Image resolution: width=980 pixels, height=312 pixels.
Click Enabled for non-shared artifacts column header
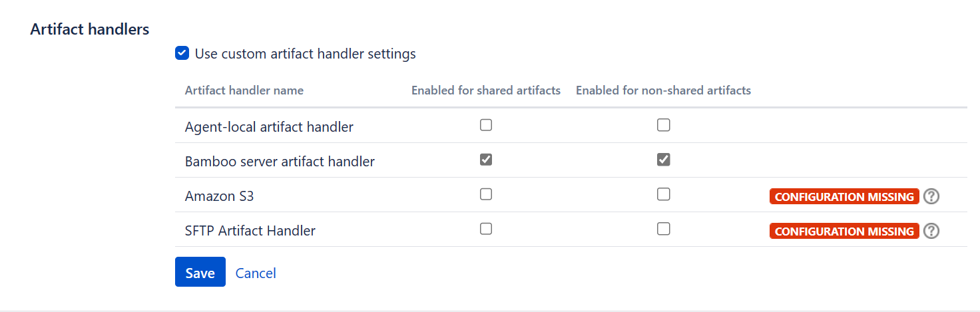click(663, 90)
